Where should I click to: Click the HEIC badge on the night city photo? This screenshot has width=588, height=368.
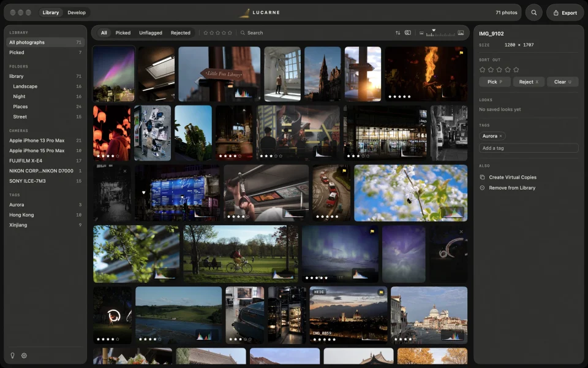(318, 292)
